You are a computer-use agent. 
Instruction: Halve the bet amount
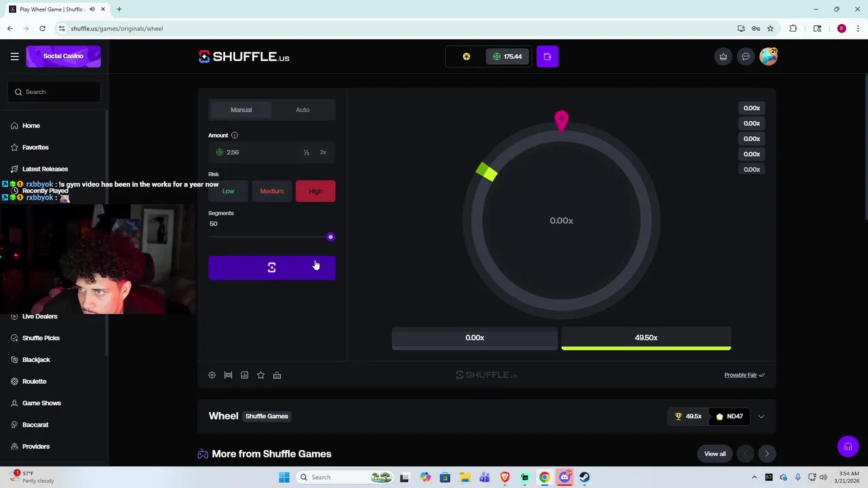pyautogui.click(x=307, y=152)
